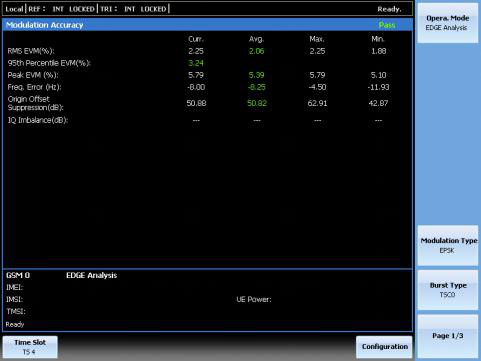
Task: Open the Opera. Mode EDGE Analysis softkey
Action: pyautogui.click(x=448, y=23)
